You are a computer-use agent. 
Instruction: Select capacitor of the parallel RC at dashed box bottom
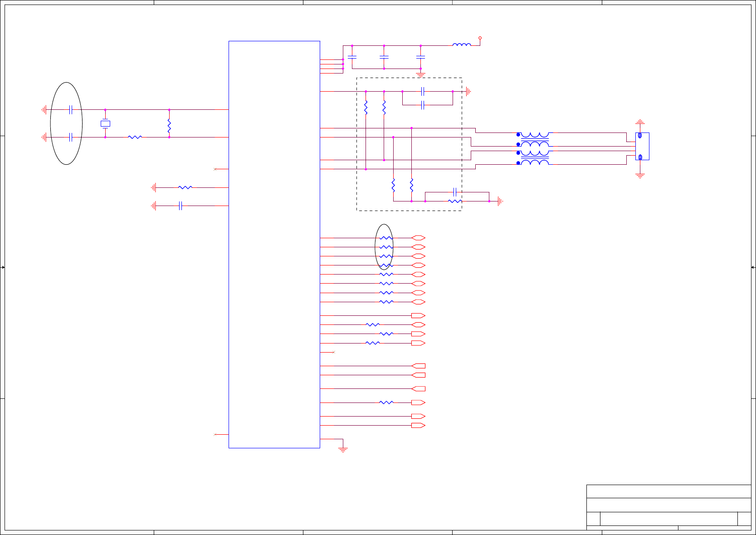[455, 192]
